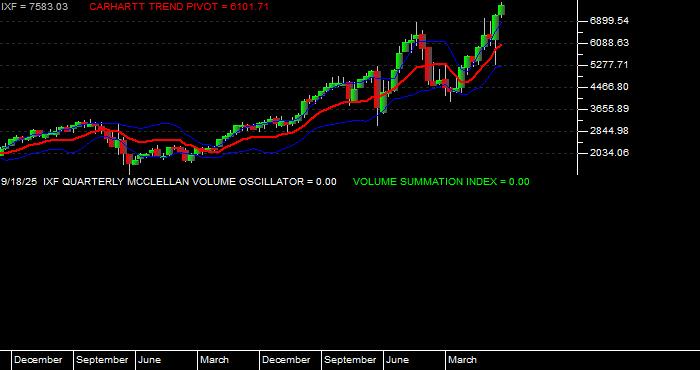Click the second December time-axis label
Viewport: 700px width, 370px height.
[286, 360]
